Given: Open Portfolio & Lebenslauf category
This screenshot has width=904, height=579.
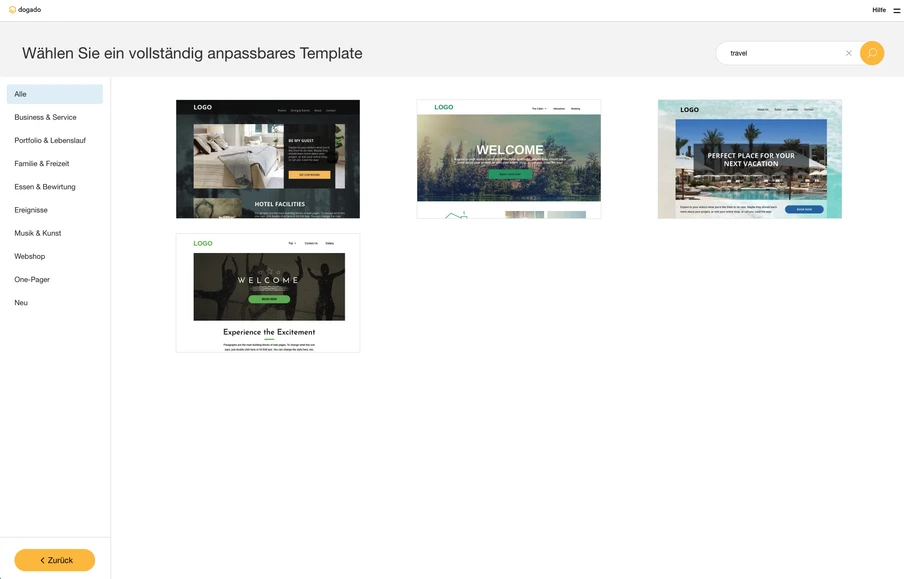Looking at the screenshot, I should pyautogui.click(x=50, y=140).
